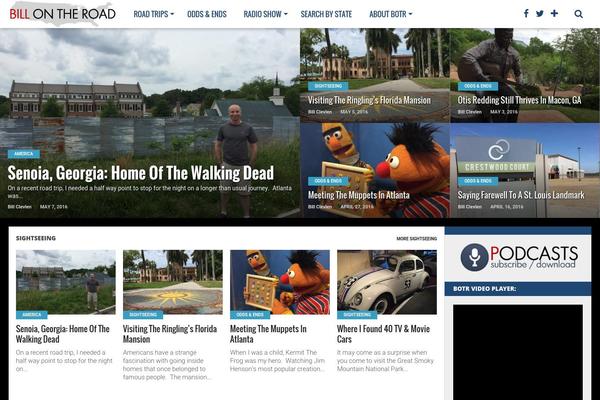Expand the Road Trips menu

[x=153, y=14]
